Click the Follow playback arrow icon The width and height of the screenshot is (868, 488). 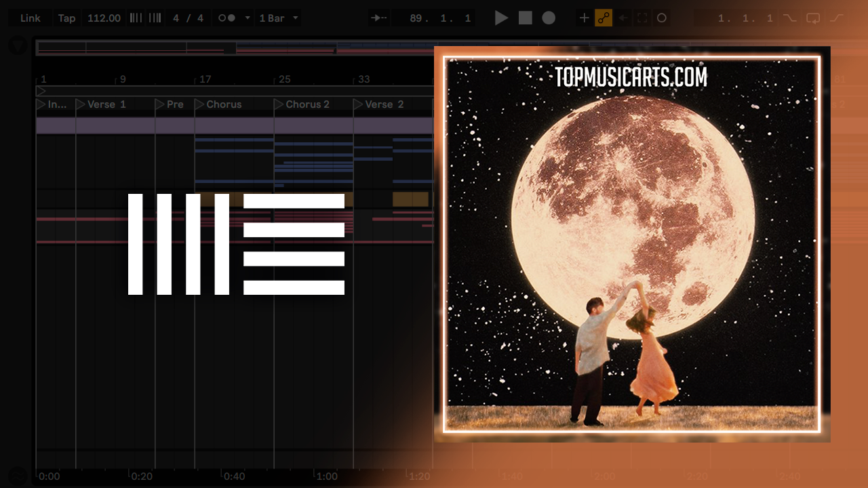379,18
